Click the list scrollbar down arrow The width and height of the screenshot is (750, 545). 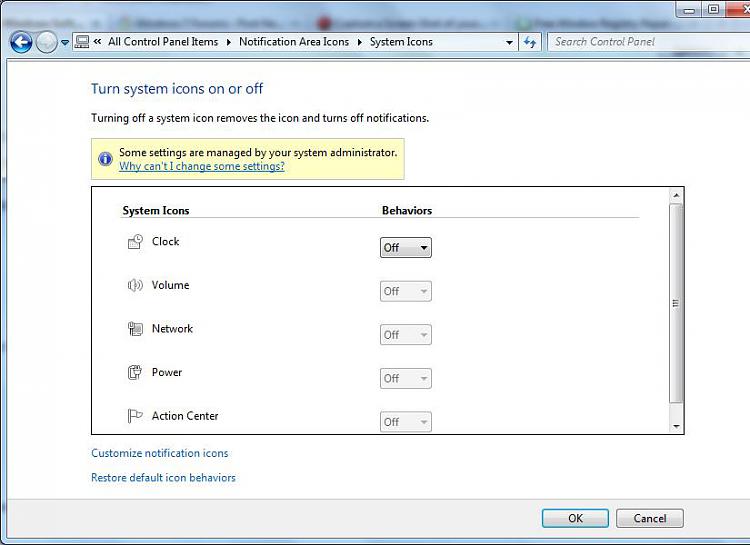coord(676,426)
